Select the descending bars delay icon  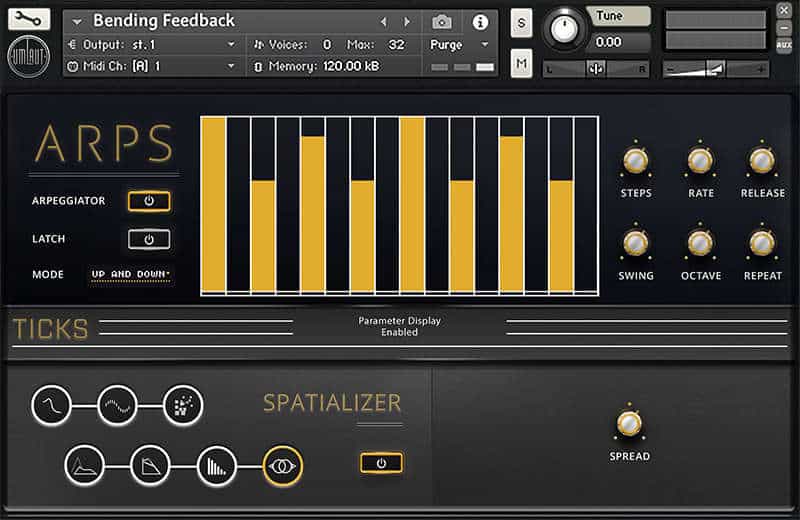(x=217, y=466)
